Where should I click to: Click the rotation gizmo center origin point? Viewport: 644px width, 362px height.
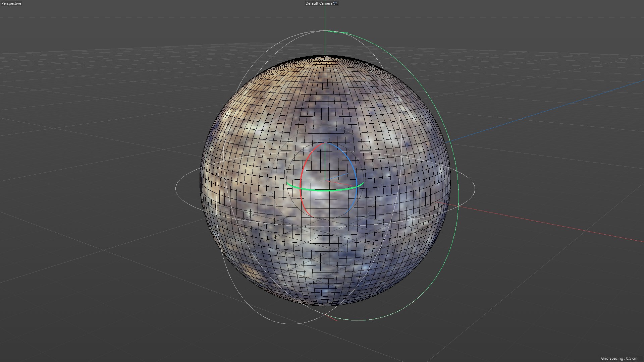click(x=325, y=180)
